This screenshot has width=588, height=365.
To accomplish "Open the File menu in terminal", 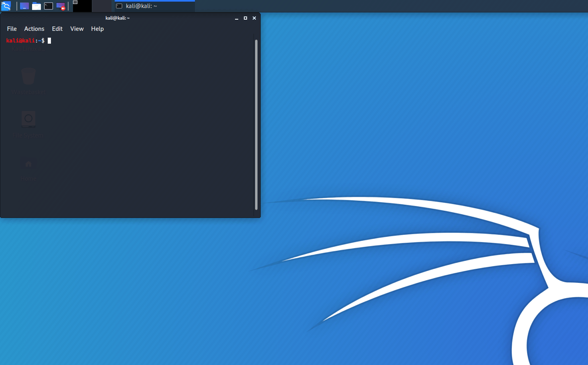I will click(12, 29).
